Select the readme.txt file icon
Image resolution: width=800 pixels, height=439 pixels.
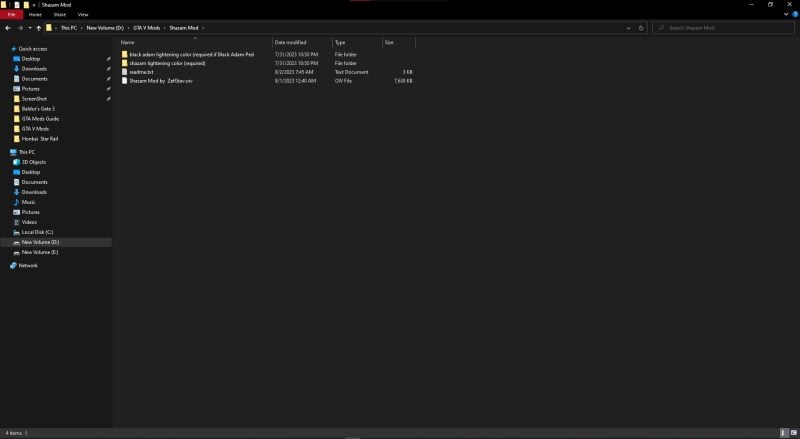point(124,72)
